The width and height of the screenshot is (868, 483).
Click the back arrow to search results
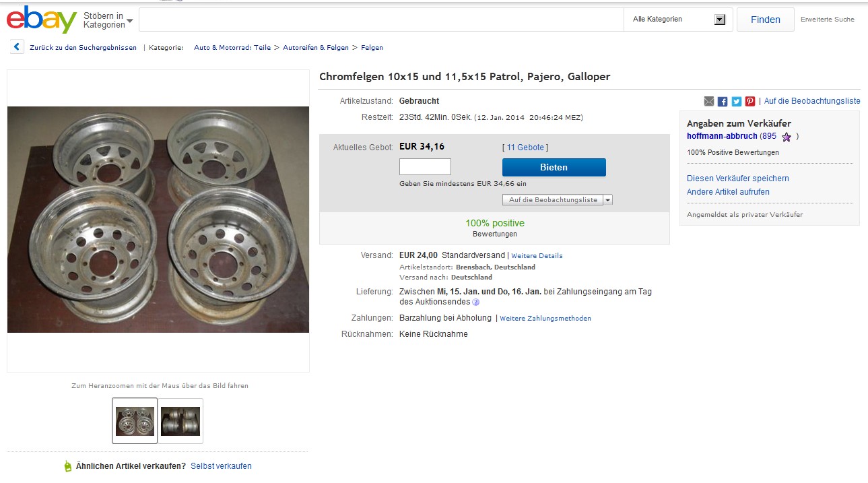pos(17,47)
